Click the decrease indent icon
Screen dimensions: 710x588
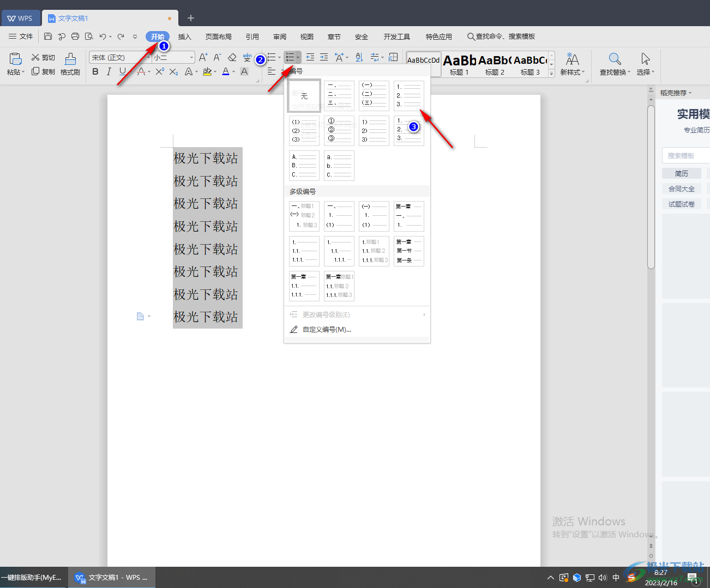coord(310,57)
